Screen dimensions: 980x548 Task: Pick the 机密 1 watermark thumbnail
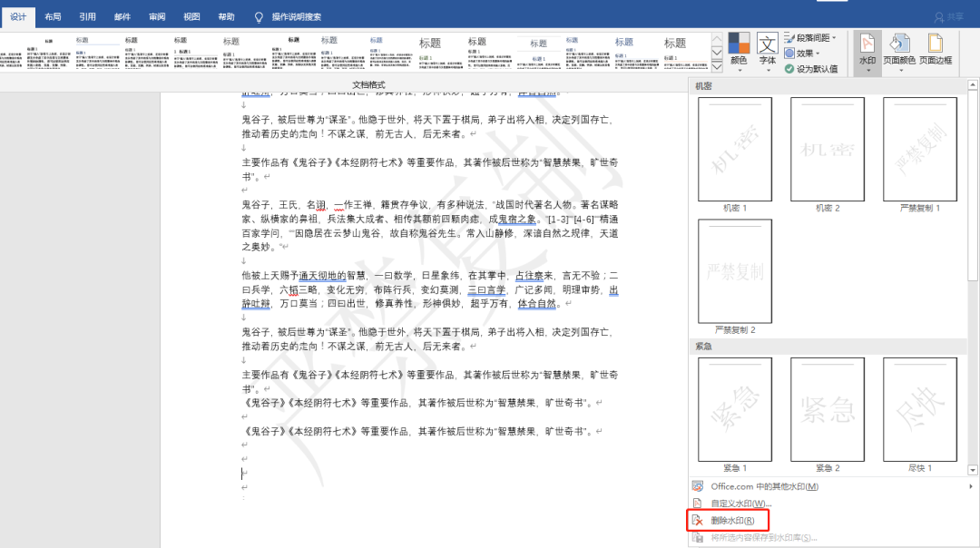pyautogui.click(x=734, y=150)
